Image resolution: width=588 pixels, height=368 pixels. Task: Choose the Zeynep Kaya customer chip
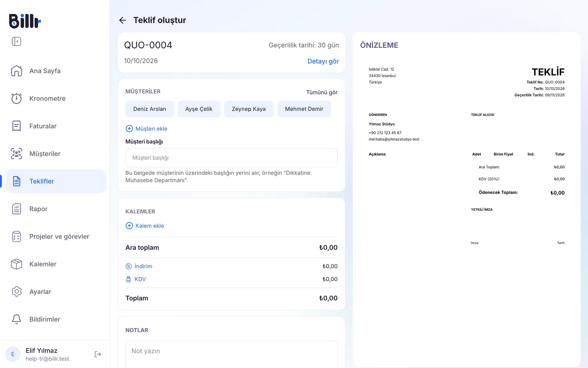pyautogui.click(x=249, y=109)
